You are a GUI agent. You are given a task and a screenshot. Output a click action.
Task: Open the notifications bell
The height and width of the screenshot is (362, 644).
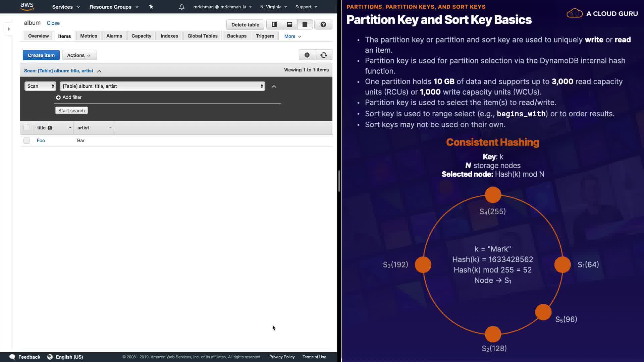[181, 7]
